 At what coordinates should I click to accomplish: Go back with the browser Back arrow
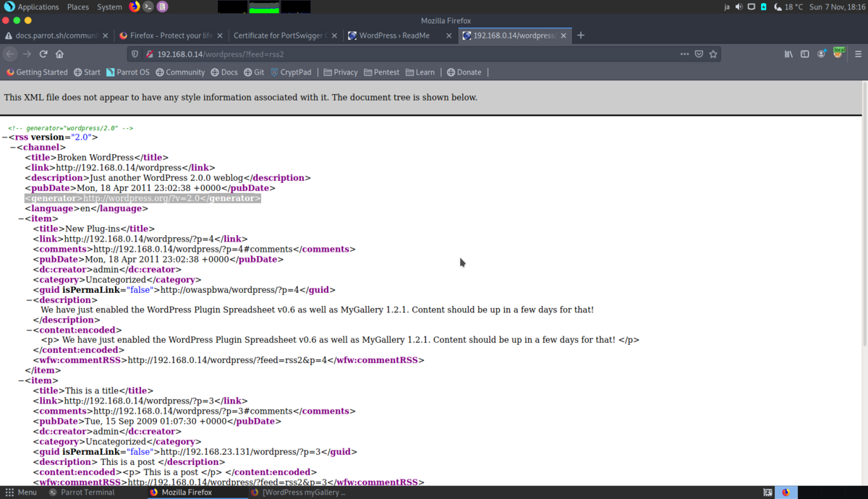coord(10,54)
